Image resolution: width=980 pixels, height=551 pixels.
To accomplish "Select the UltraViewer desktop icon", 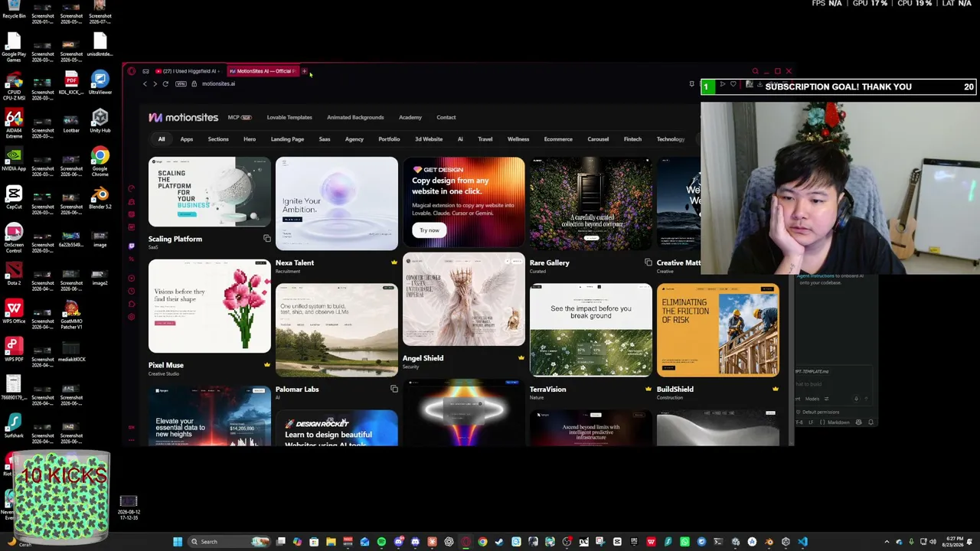I will click(100, 83).
